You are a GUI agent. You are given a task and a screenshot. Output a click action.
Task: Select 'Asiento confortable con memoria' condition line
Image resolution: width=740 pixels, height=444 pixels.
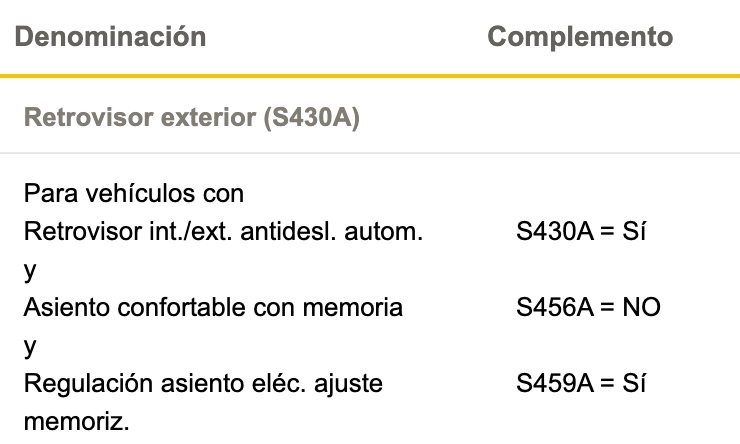point(213,308)
